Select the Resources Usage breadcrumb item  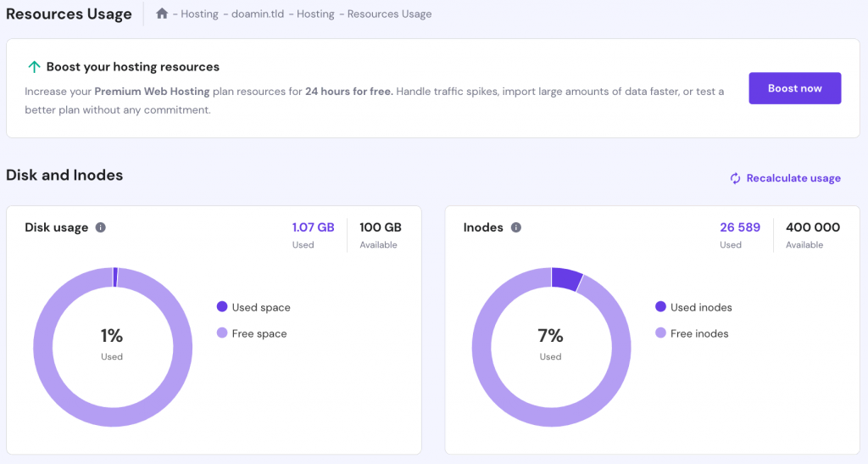389,14
